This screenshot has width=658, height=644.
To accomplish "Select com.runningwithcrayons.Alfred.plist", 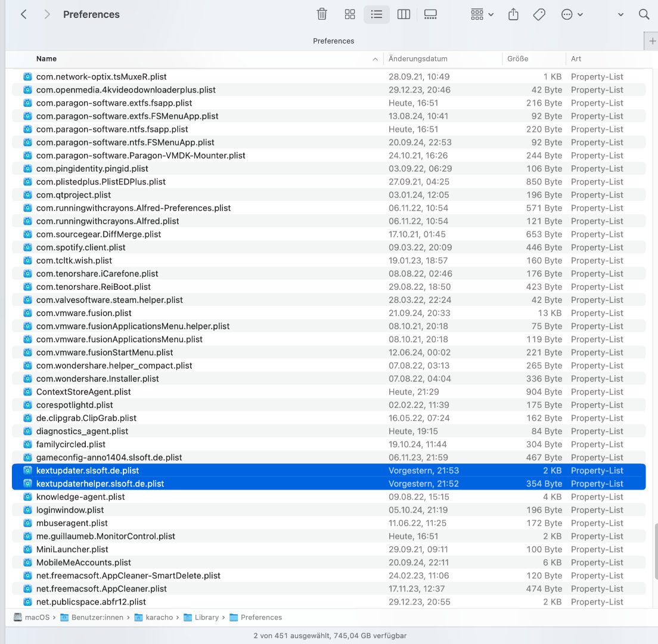I will (328, 221).
